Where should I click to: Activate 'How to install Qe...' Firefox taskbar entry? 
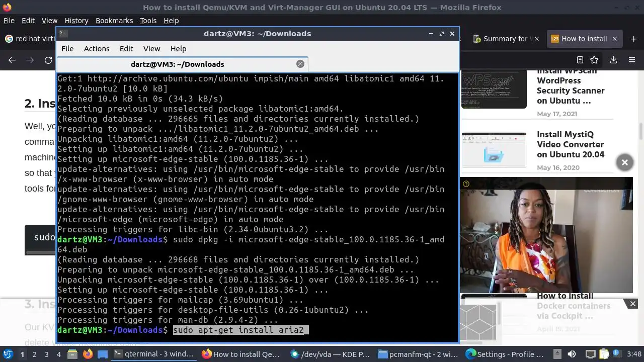(x=241, y=354)
